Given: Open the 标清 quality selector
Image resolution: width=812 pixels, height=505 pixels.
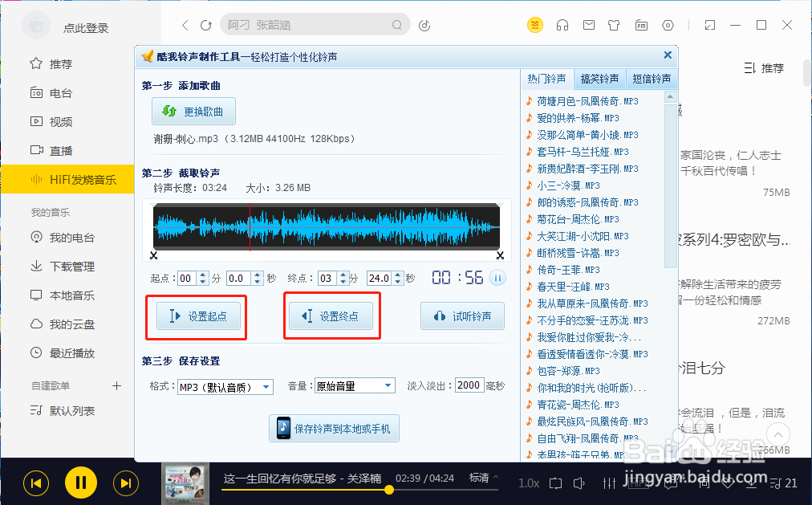Looking at the screenshot, I should (484, 478).
